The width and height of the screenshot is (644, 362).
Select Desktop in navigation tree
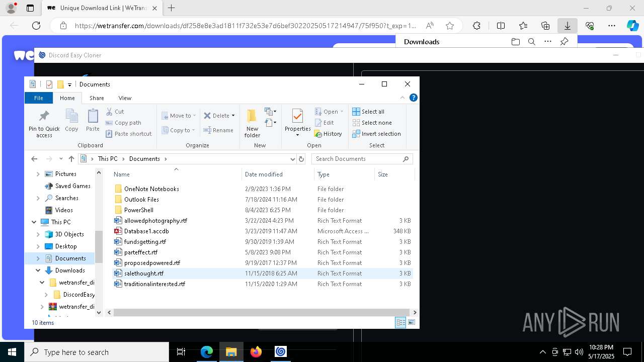[x=66, y=246]
